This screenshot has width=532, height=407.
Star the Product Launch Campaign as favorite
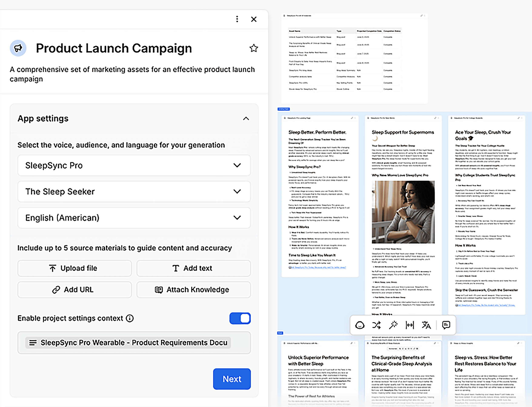(x=254, y=48)
